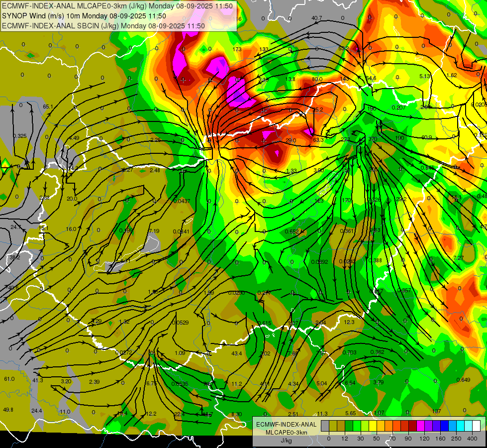The image size is (487, 448).
Task: Choose the purple legend swatch
Action: [x=428, y=426]
